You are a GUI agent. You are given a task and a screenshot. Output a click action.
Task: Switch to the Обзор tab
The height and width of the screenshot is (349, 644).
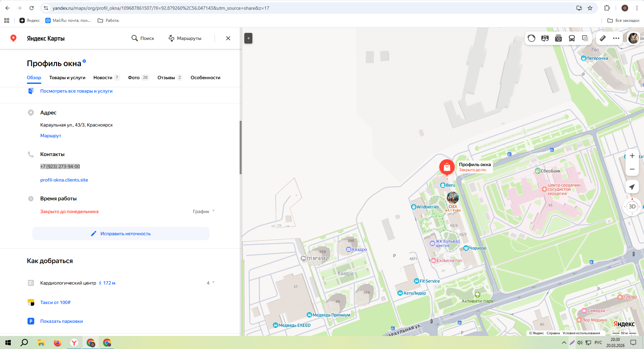(x=34, y=78)
